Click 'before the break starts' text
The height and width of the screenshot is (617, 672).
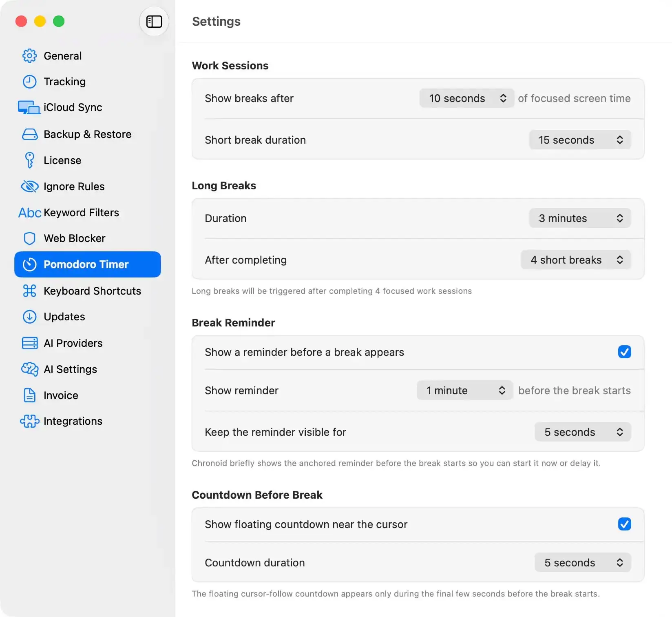[575, 391]
